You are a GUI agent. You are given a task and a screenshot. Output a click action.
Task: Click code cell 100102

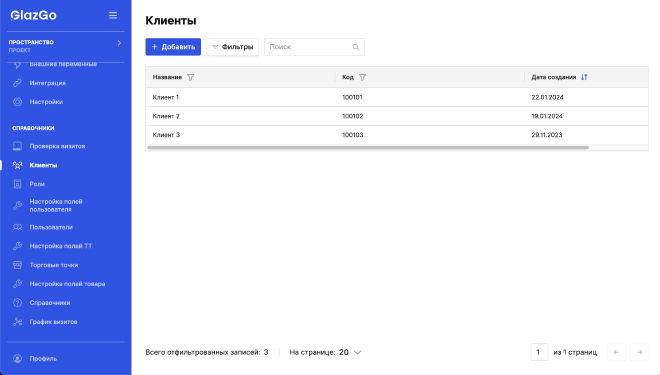pyautogui.click(x=352, y=116)
